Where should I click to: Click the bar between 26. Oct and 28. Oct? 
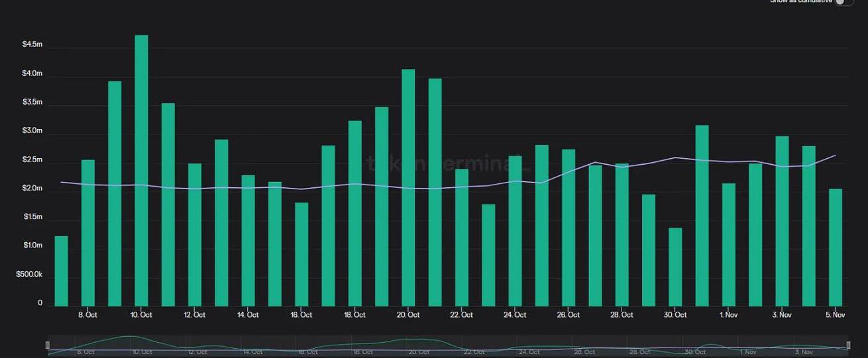[x=596, y=236]
